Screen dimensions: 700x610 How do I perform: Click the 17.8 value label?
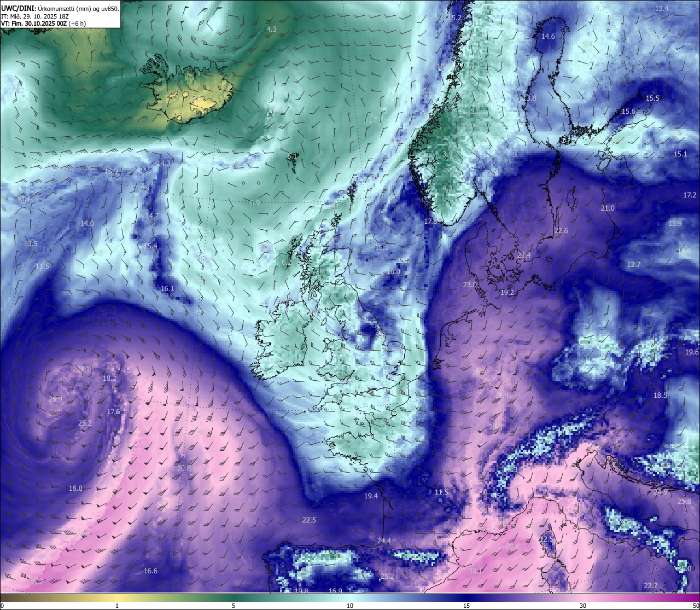click(x=431, y=222)
